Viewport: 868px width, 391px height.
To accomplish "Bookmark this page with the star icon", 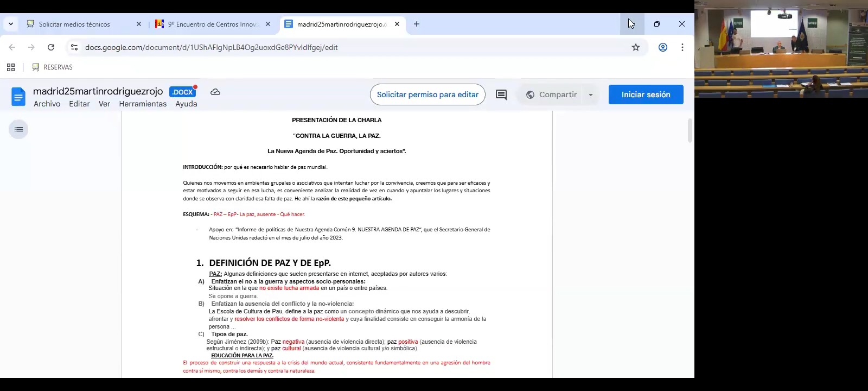I will [636, 47].
